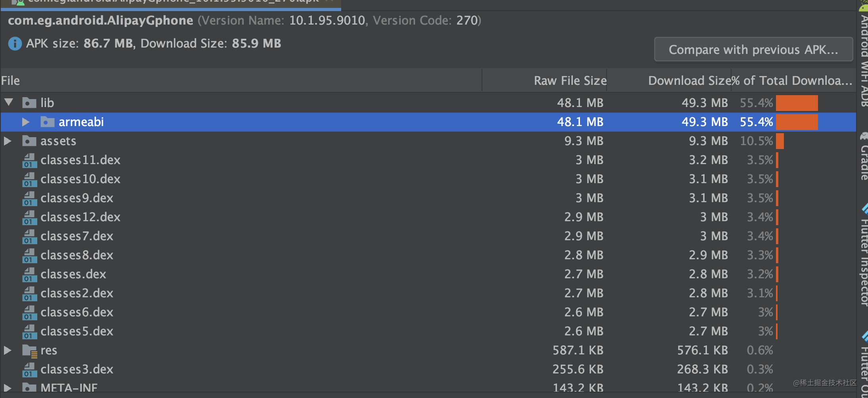Click package name com.eg.android.AlipayGphone
Screen dimensions: 868x398
[x=101, y=20]
